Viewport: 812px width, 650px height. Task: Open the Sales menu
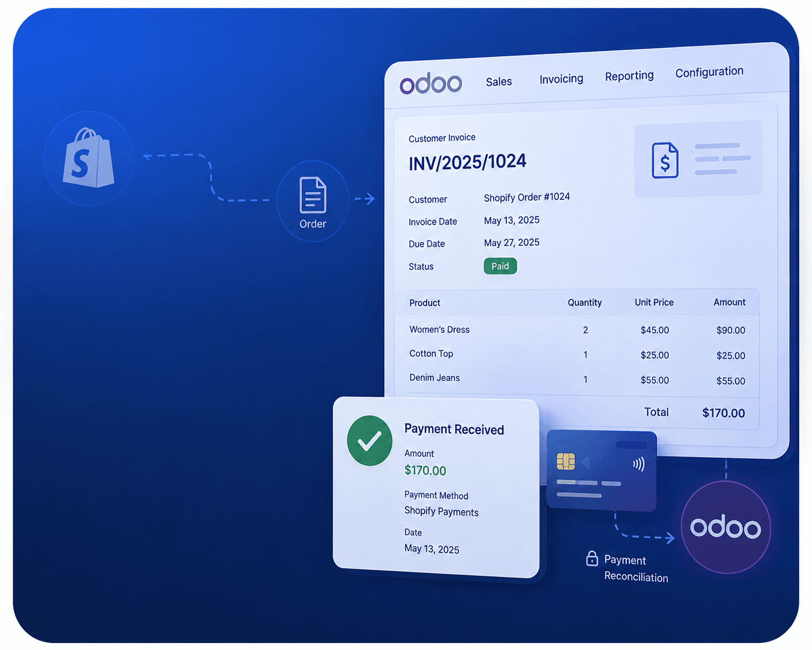[499, 82]
